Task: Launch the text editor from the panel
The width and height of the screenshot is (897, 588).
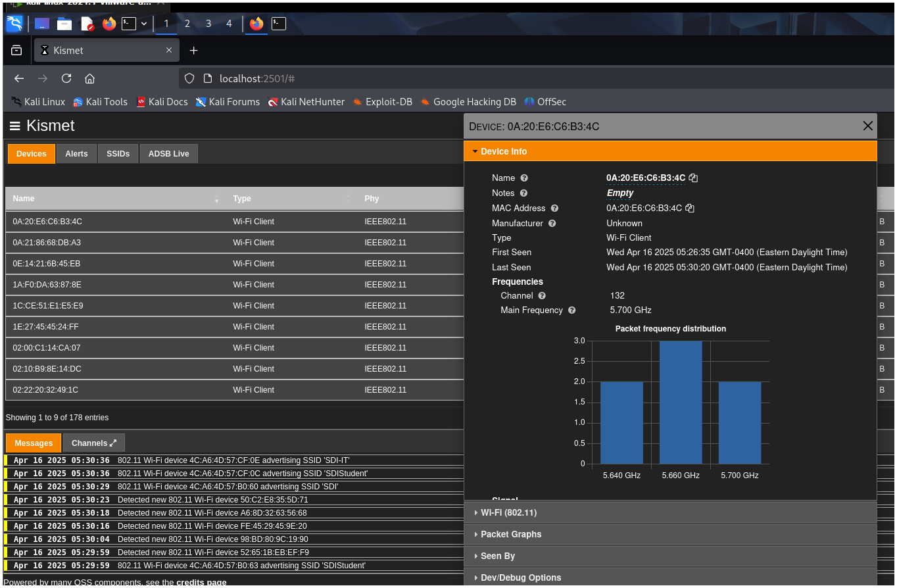Action: [87, 24]
